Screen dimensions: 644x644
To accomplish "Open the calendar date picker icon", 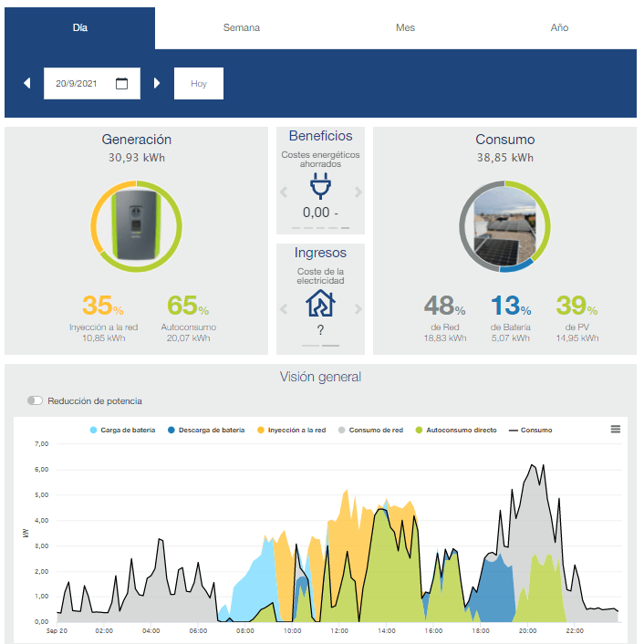I will [121, 83].
